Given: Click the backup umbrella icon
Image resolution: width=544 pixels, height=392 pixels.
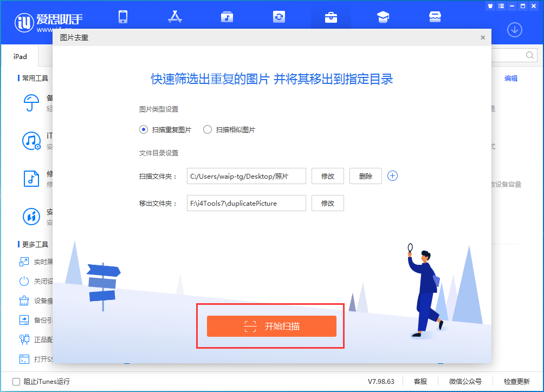Looking at the screenshot, I should point(31,103).
